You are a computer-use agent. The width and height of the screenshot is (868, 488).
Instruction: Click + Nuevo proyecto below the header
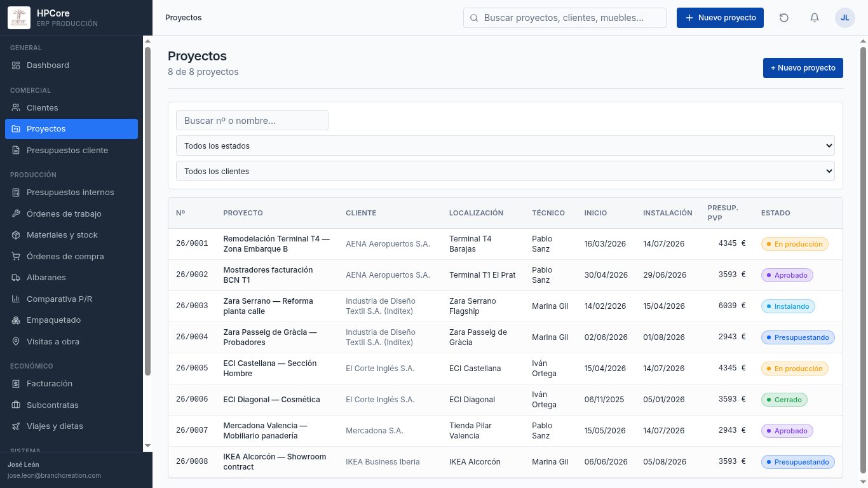coord(803,68)
